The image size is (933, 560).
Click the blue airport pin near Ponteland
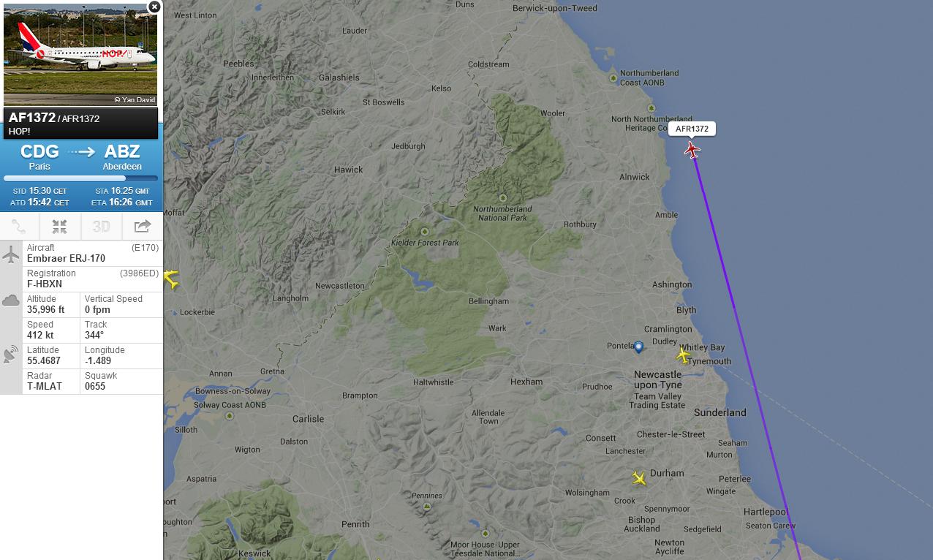click(x=638, y=347)
